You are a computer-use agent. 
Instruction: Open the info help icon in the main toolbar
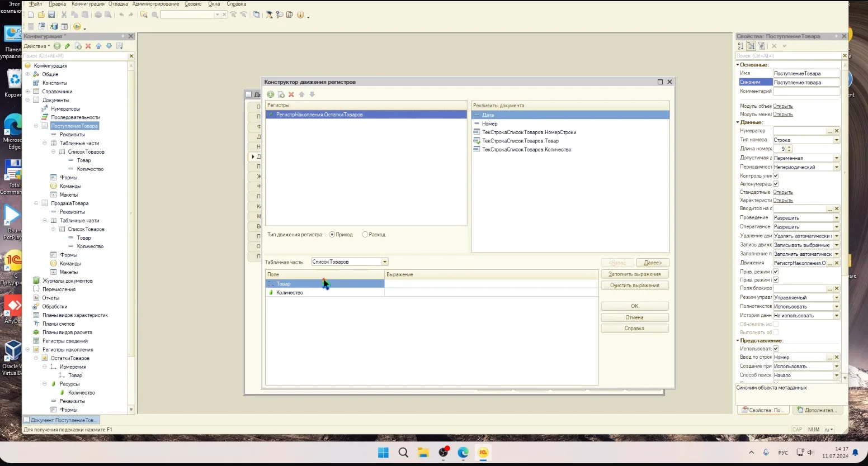pos(300,15)
